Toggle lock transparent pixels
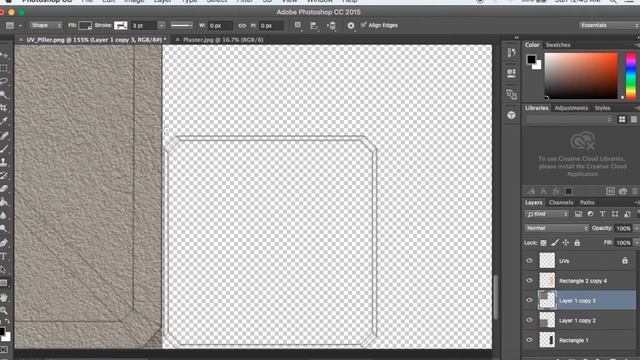 [x=543, y=243]
